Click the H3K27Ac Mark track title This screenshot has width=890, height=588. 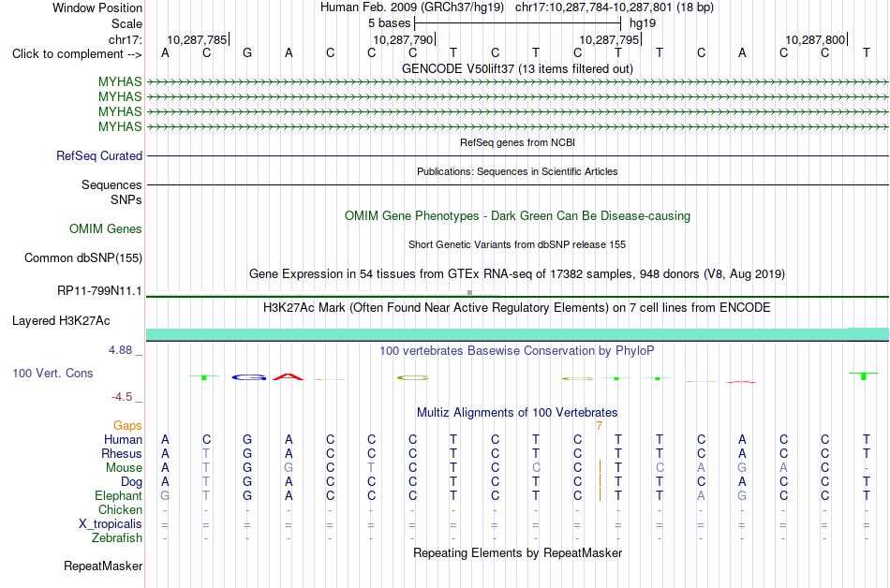(517, 308)
